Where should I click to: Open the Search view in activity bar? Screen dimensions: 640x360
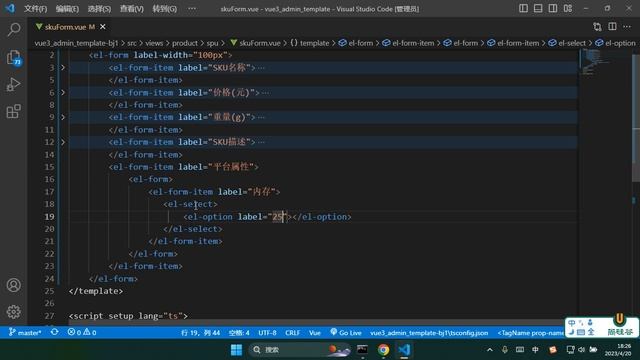click(14, 29)
